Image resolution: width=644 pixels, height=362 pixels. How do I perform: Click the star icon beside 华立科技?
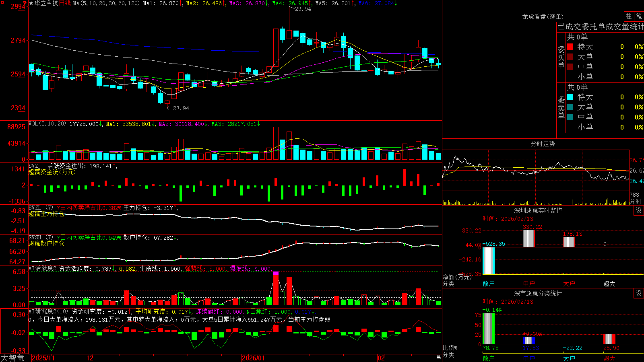pos(31,3)
